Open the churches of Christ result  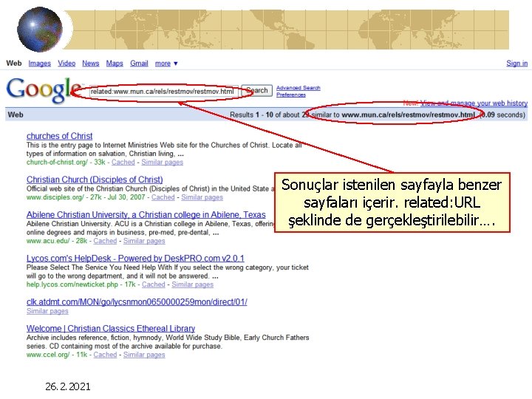coord(59,136)
